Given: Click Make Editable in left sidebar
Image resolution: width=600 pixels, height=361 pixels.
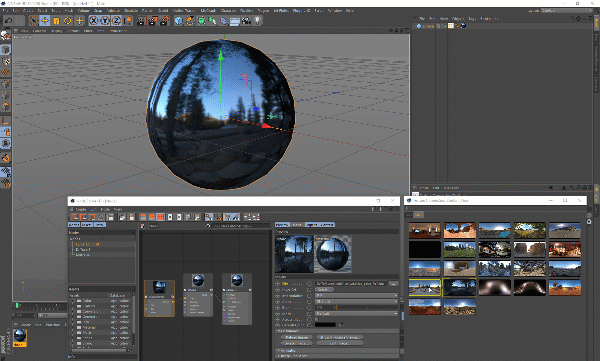Looking at the screenshot, I should (5, 36).
